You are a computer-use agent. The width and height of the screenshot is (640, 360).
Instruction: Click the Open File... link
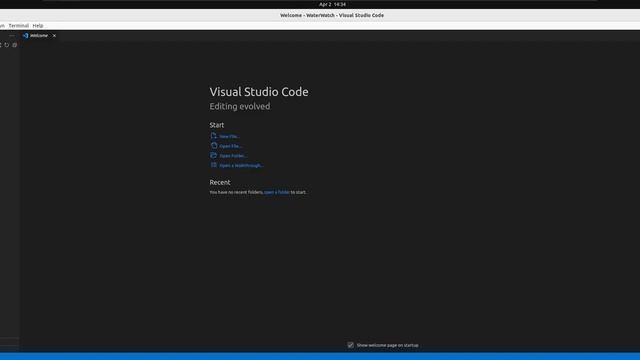tap(226, 146)
